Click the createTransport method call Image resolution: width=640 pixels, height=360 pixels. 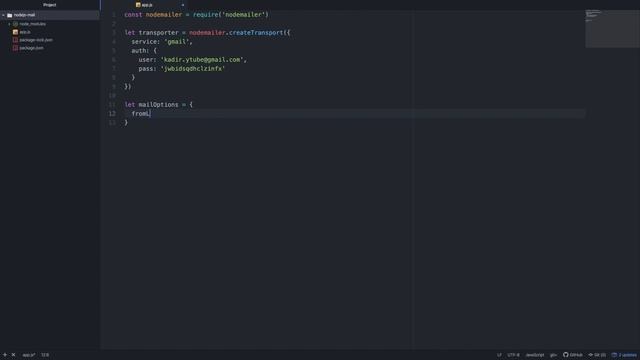click(x=256, y=33)
